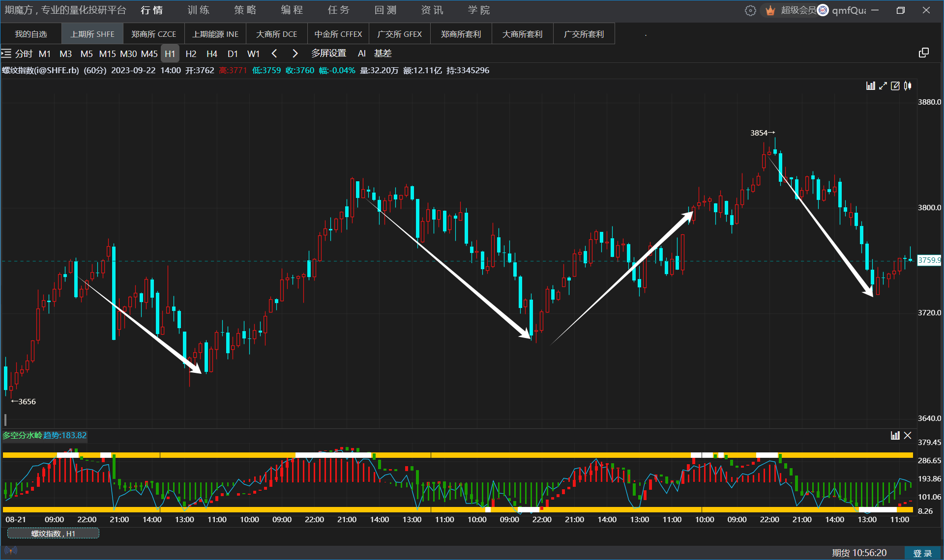Open the 策略 strategy menu
The image size is (944, 560).
point(245,10)
